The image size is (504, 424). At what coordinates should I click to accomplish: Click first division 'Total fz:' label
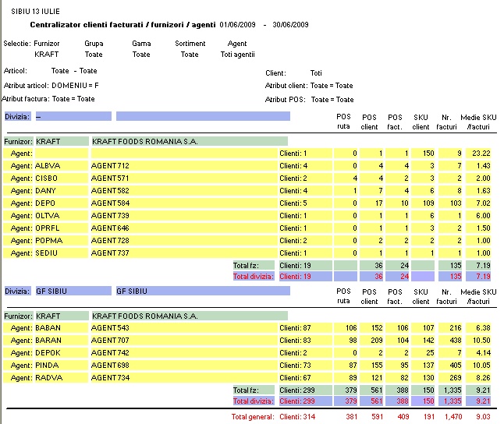click(254, 266)
